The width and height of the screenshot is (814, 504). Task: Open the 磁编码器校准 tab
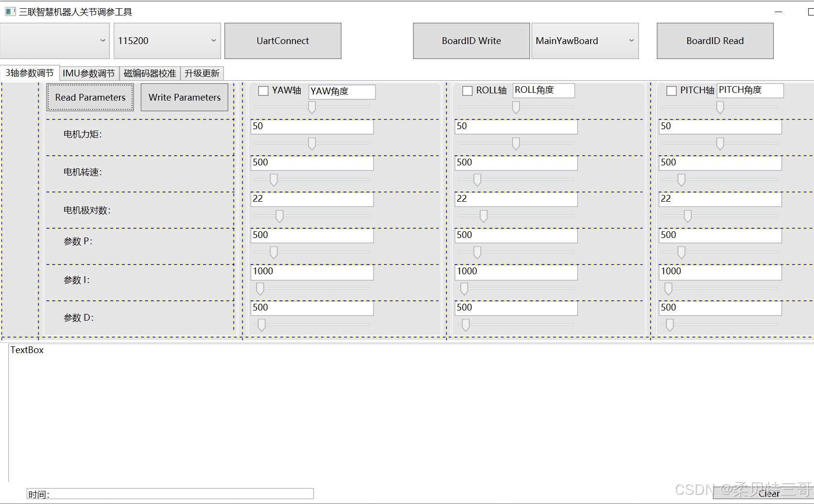[150, 74]
